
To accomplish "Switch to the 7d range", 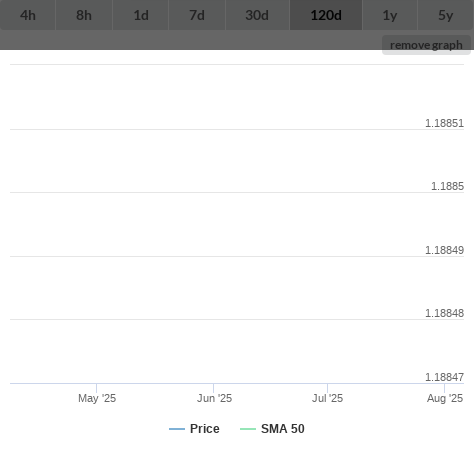I will (x=197, y=15).
